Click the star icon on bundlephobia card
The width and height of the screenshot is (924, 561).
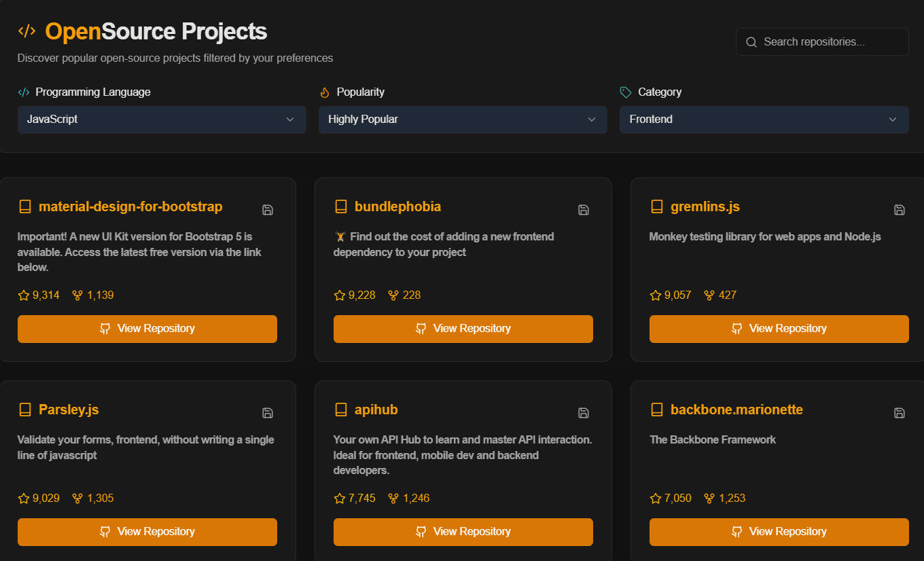click(x=340, y=295)
